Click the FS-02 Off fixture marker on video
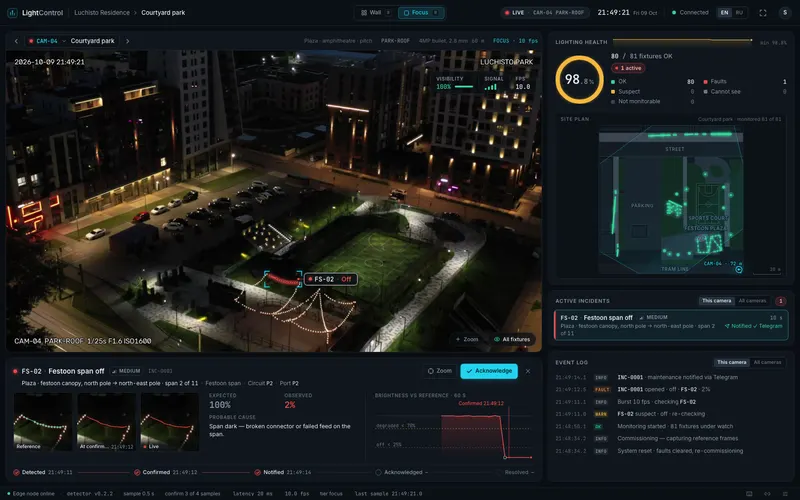 331,279
